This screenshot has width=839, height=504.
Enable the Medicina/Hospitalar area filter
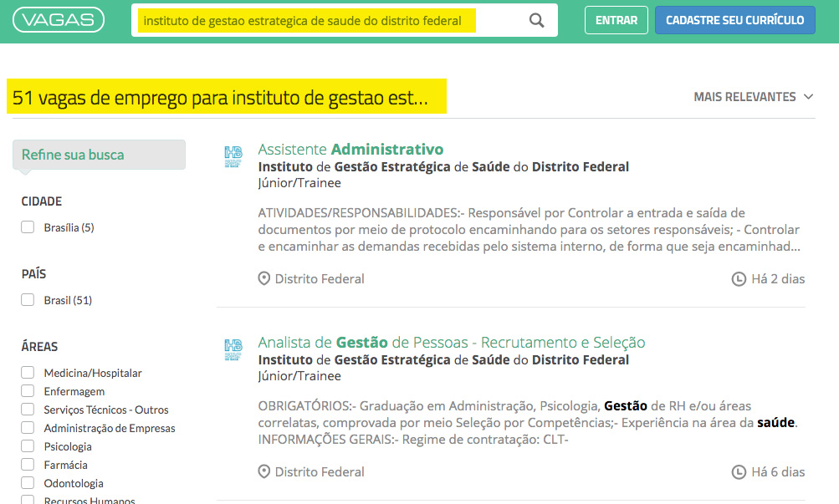click(x=28, y=373)
